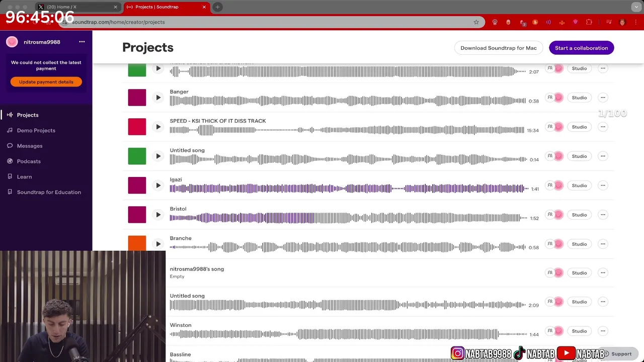Screen dimensions: 644x362
Task: Play the Banger project
Action: click(158, 98)
